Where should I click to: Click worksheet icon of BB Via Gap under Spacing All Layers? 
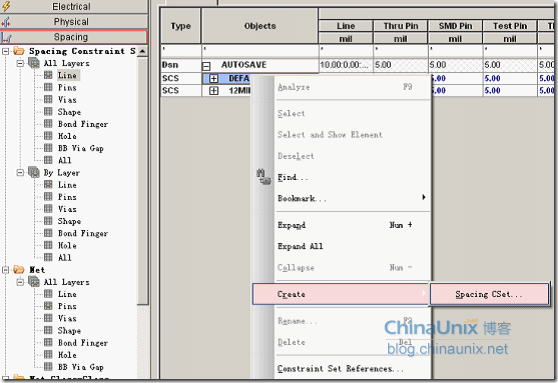tap(48, 148)
